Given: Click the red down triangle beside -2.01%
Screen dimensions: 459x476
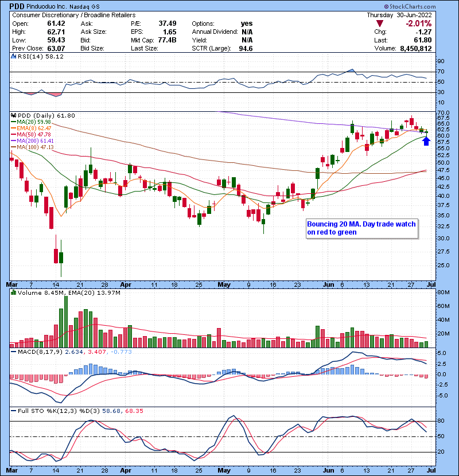Looking at the screenshot, I should [379, 24].
